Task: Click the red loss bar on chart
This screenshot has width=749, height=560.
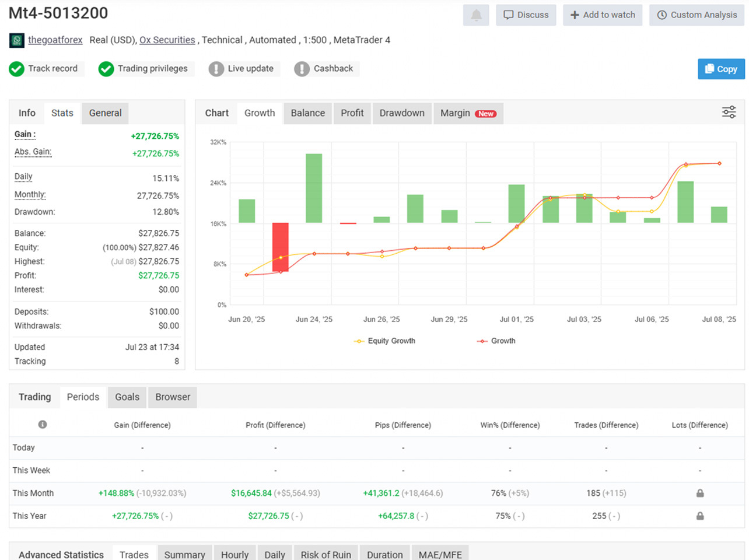Action: pyautogui.click(x=281, y=247)
